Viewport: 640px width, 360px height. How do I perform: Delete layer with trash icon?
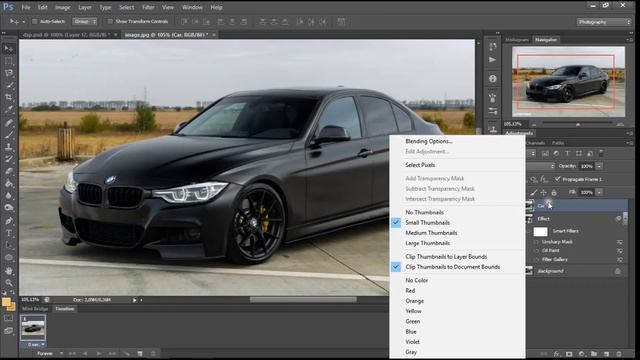tap(619, 354)
